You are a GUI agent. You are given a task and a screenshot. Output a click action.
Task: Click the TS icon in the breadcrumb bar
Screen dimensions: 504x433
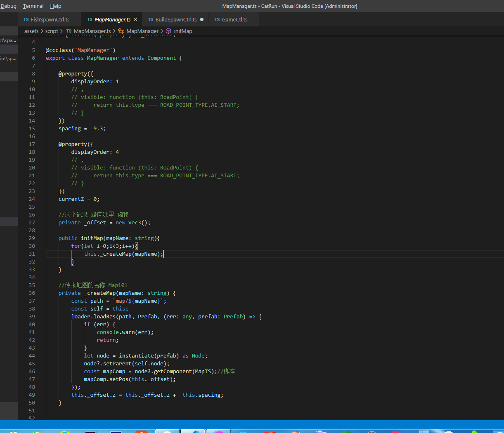point(69,31)
